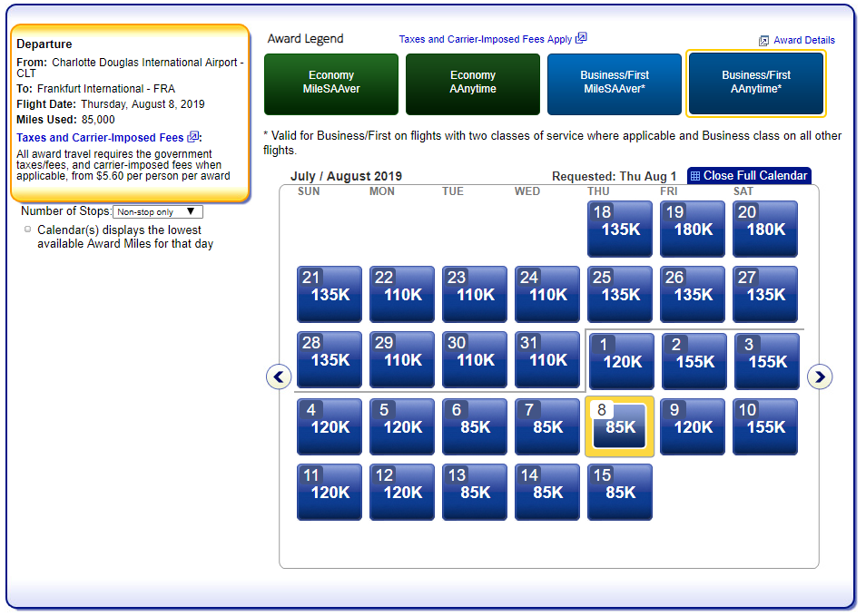Choose July 22 for 110K miles

coord(402,294)
